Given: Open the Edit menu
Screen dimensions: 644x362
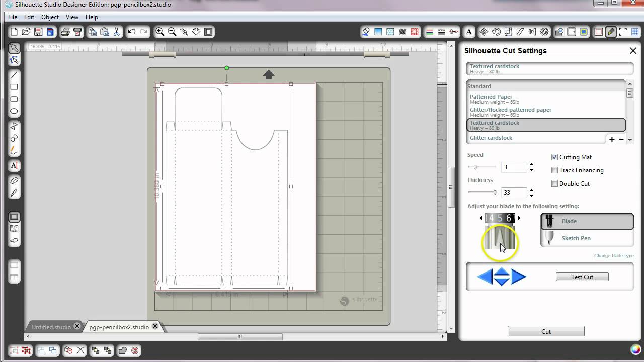Looking at the screenshot, I should [29, 17].
